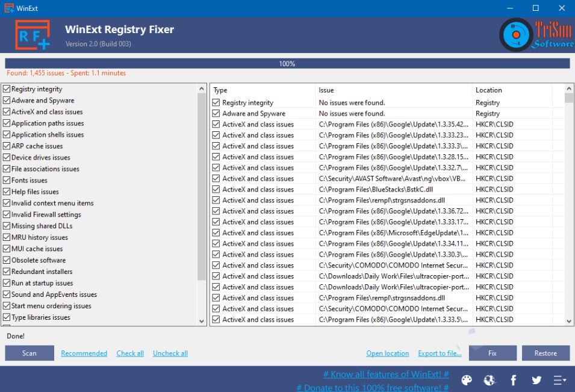The height and width of the screenshot is (392, 575).
Task: Minimize the WinExt window
Action: point(510,8)
